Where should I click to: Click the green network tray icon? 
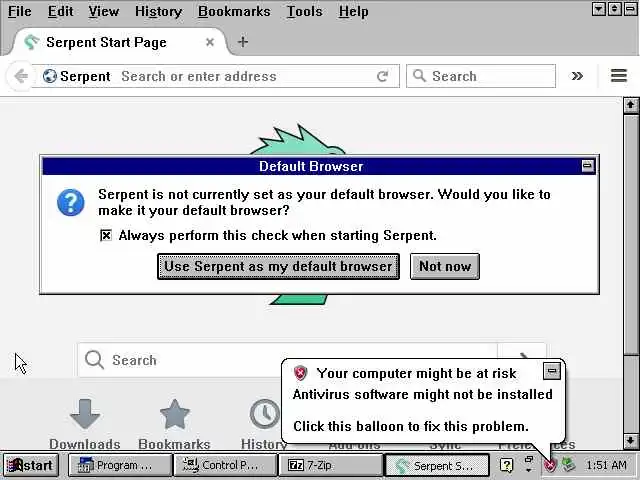(x=569, y=464)
